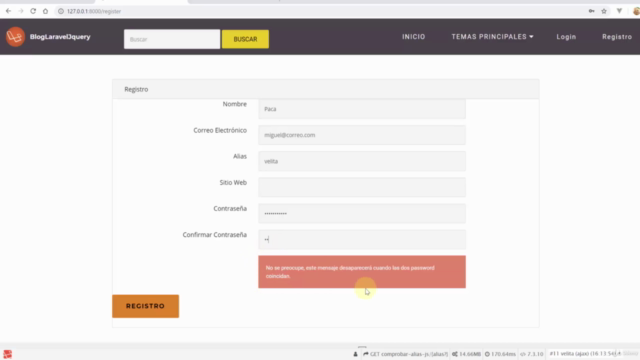Open the debugbar memory usage 14.66MB indicator

[466, 354]
